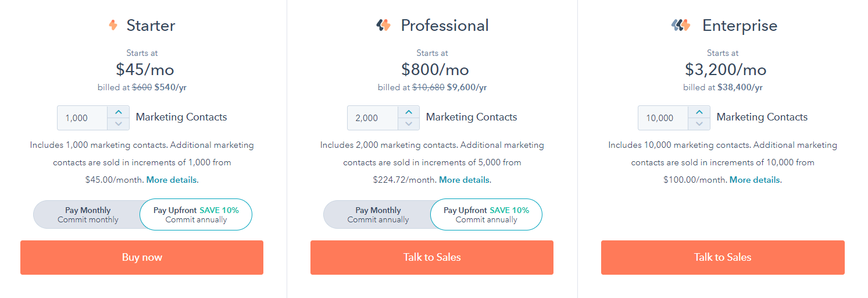The image size is (868, 298).
Task: Open More details link in Starter plan
Action: [172, 180]
